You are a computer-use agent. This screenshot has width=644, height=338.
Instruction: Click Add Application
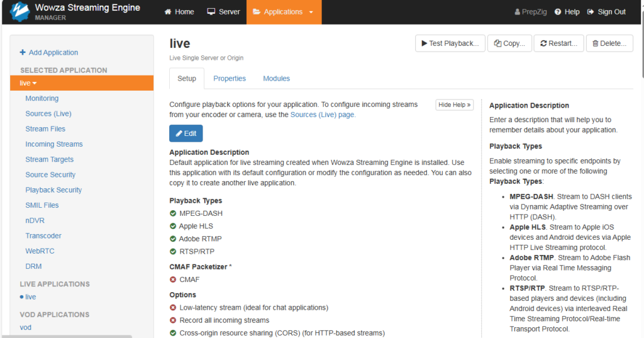click(49, 53)
